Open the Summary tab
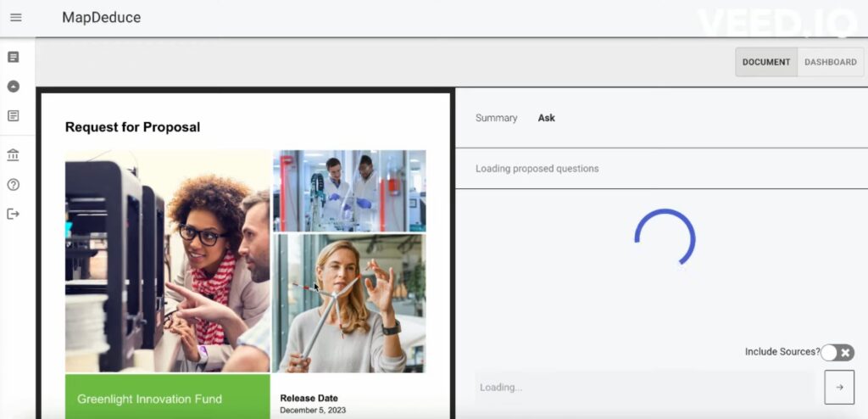Viewport: 868px width, 419px height. pos(496,118)
